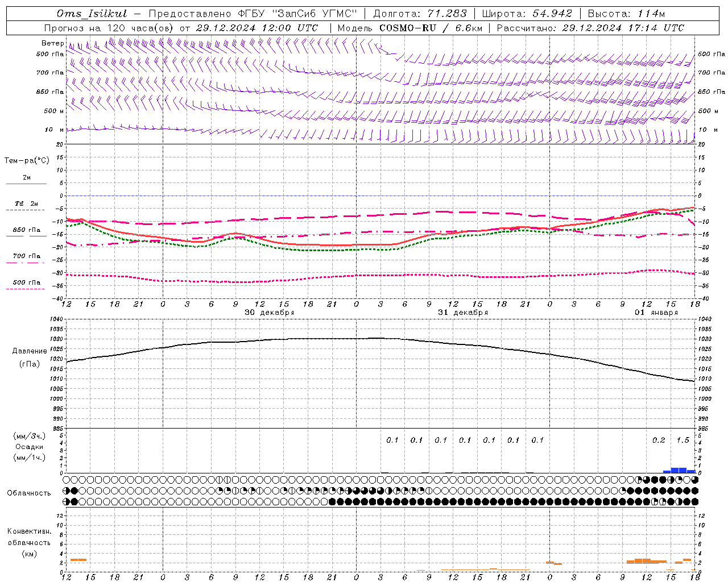The width and height of the screenshot is (728, 582).
Task: Click the 'Широта: 54.942' latitude value
Action: tap(527, 14)
